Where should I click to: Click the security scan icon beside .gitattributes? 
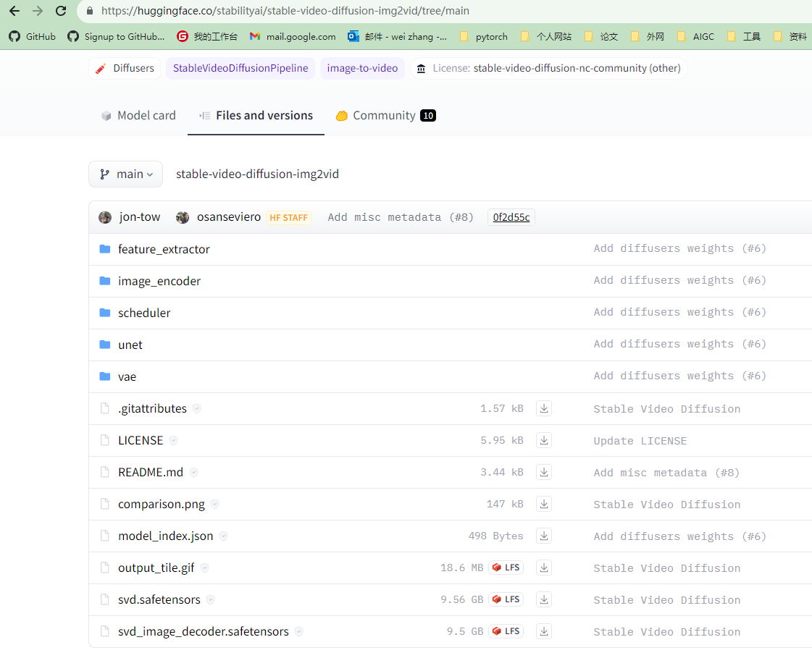coord(197,409)
